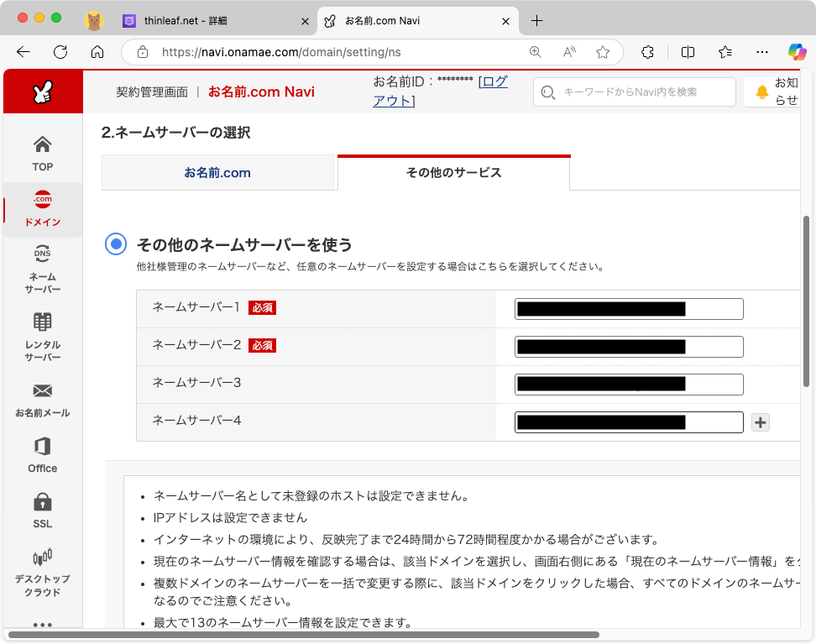This screenshot has height=644, width=816.
Task: Add this page to favorites star
Action: click(603, 51)
